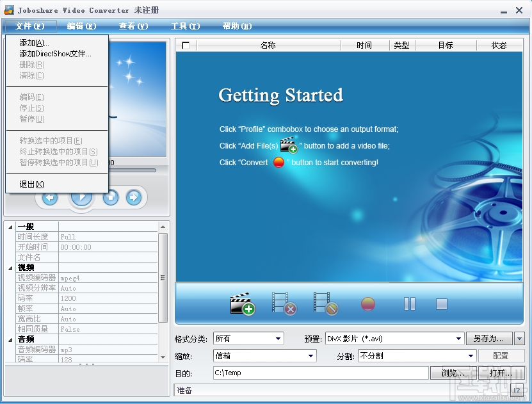
Task: Start converting via the red Convert icon
Action: point(367,303)
